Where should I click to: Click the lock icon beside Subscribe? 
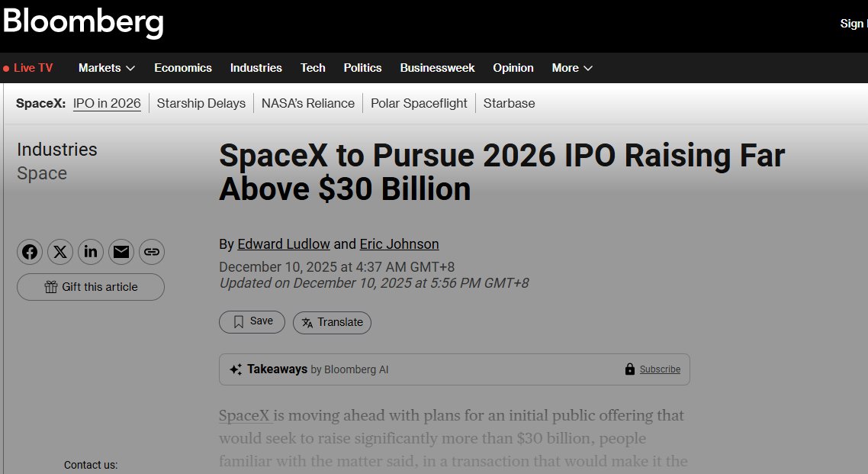[629, 369]
